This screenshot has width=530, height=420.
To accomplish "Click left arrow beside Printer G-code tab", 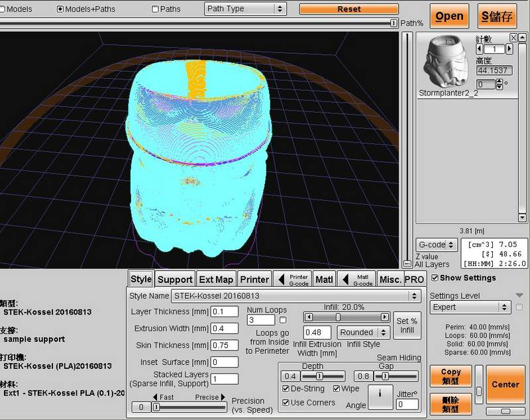I will pos(281,280).
